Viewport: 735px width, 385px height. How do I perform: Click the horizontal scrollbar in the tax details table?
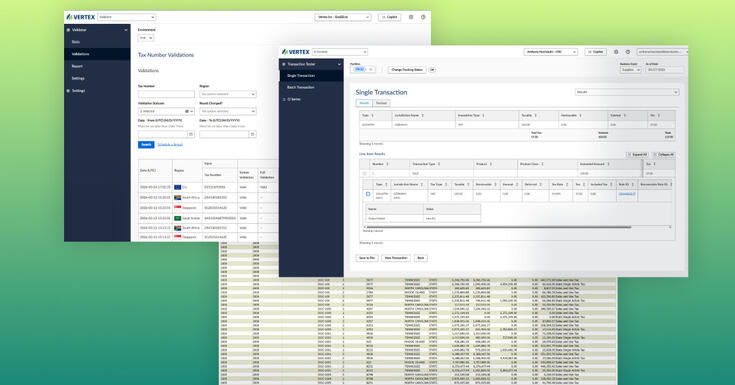(x=498, y=227)
